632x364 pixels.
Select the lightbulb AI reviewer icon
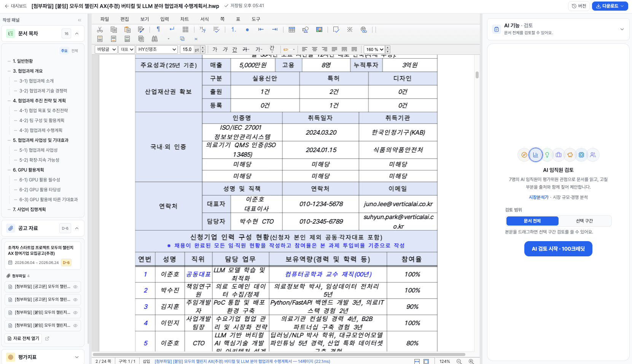tap(547, 155)
